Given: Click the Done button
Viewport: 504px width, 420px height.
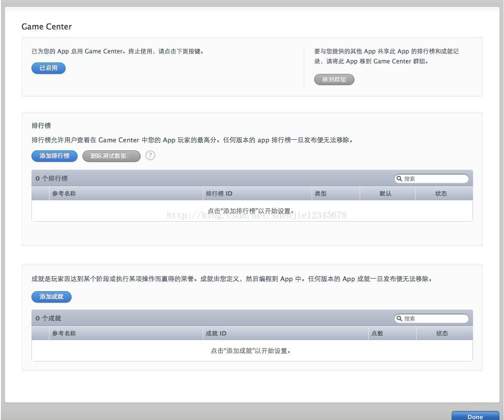Looking at the screenshot, I should tap(475, 416).
